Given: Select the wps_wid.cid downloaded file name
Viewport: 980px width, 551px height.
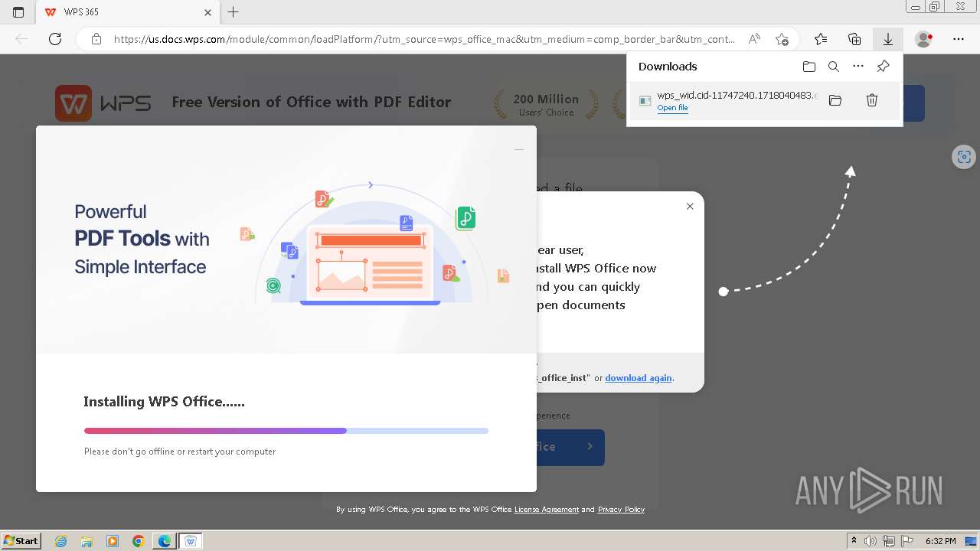Looking at the screenshot, I should [737, 96].
